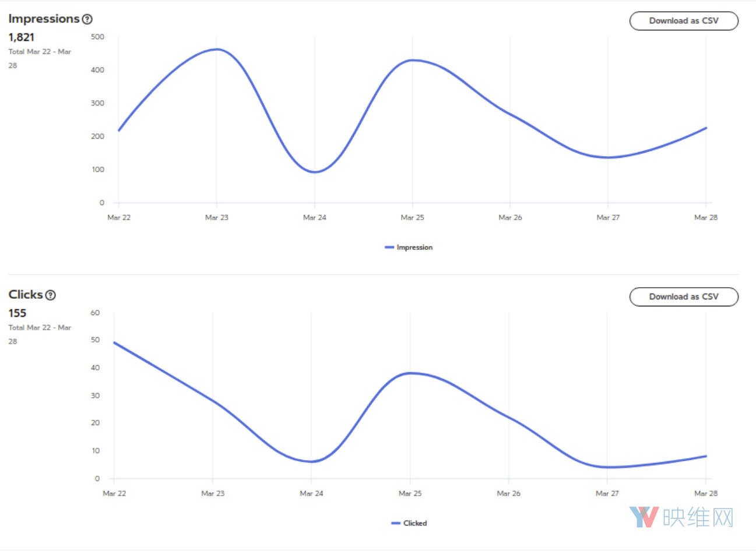Viewport: 756px width, 551px height.
Task: Click the Mar 25 peak on the Impressions line
Action: [413, 60]
